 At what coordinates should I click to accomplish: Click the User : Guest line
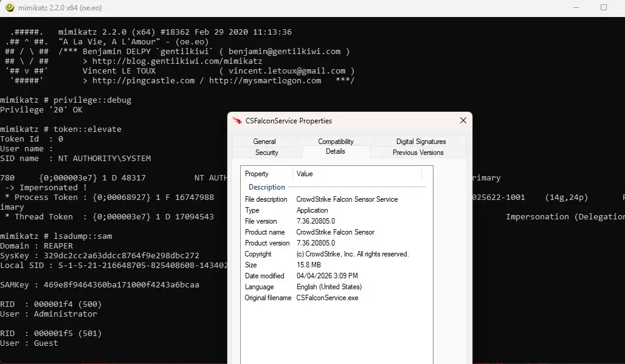point(29,343)
